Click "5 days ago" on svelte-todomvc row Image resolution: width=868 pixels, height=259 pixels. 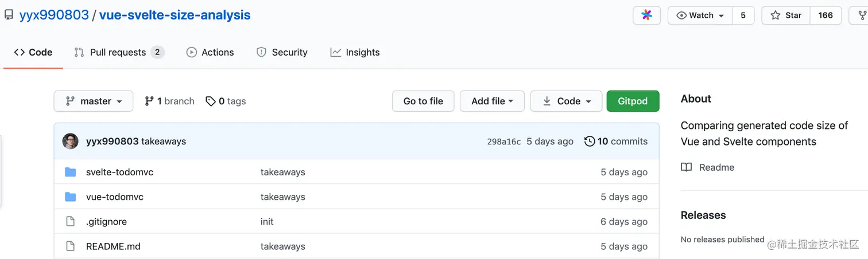[624, 172]
